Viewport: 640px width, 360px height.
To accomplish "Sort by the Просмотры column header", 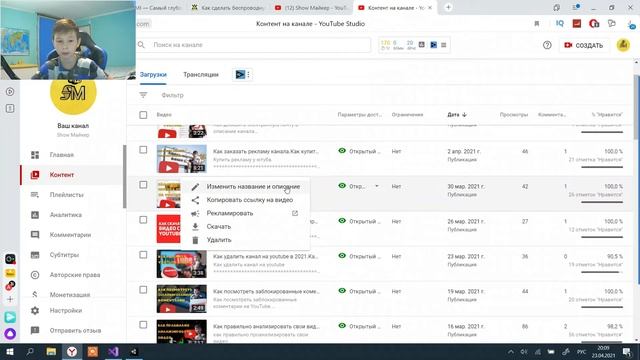I will click(x=513, y=115).
